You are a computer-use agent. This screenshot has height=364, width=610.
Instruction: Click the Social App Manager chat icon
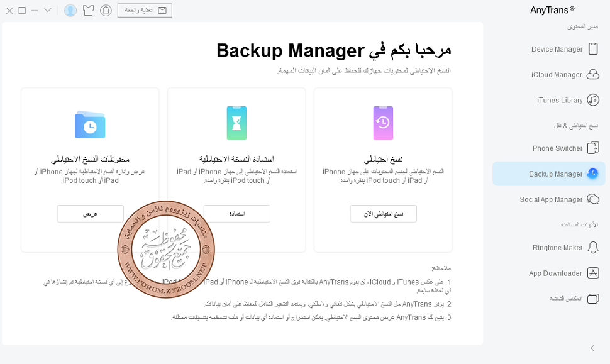593,199
